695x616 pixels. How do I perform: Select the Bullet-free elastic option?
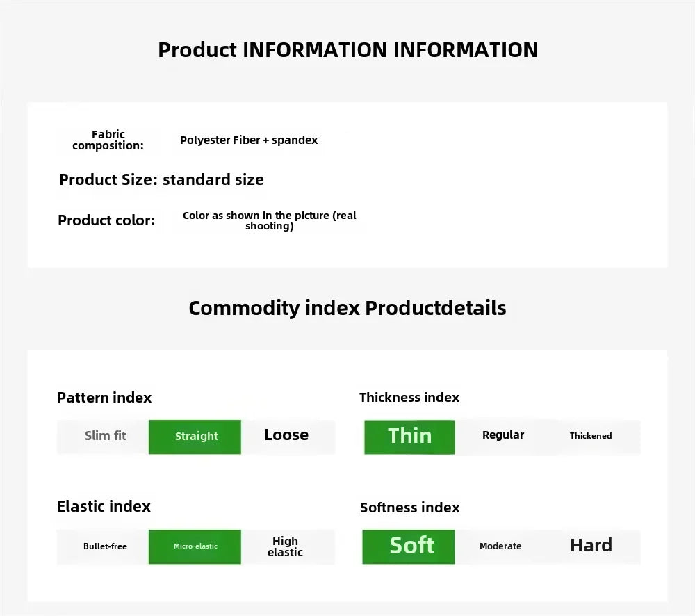105,546
